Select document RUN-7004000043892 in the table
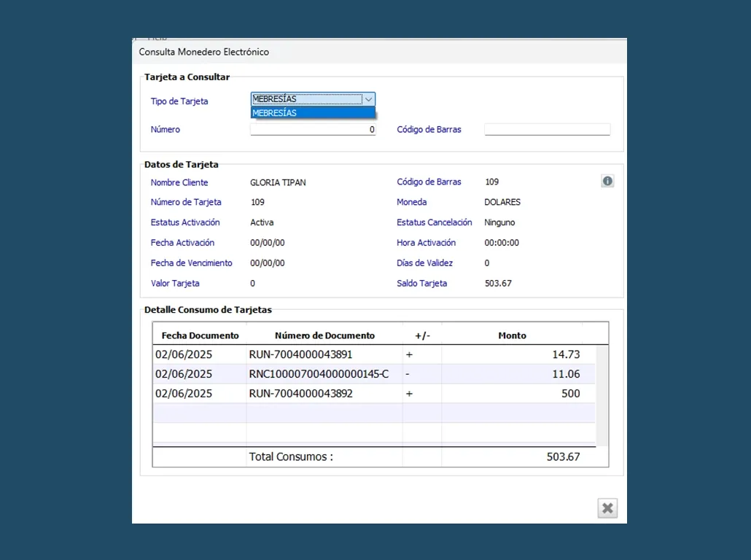The height and width of the screenshot is (560, 751). point(300,394)
